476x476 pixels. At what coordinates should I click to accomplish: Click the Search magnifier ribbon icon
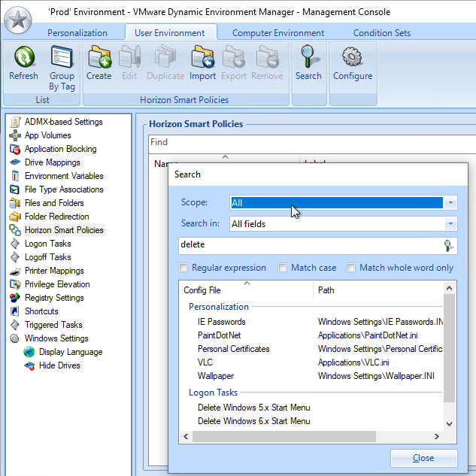click(x=309, y=56)
